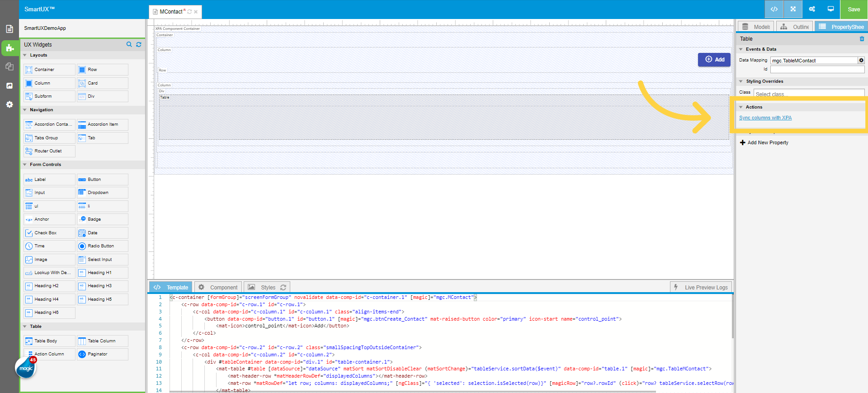868x393 pixels.
Task: Open settings gear in left sidebar
Action: (x=9, y=104)
